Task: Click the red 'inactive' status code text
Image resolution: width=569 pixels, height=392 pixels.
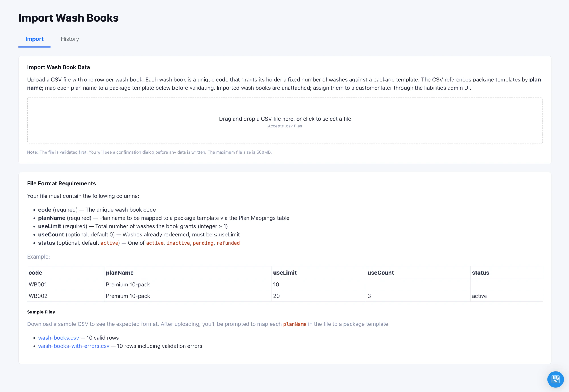Action: tap(178, 243)
